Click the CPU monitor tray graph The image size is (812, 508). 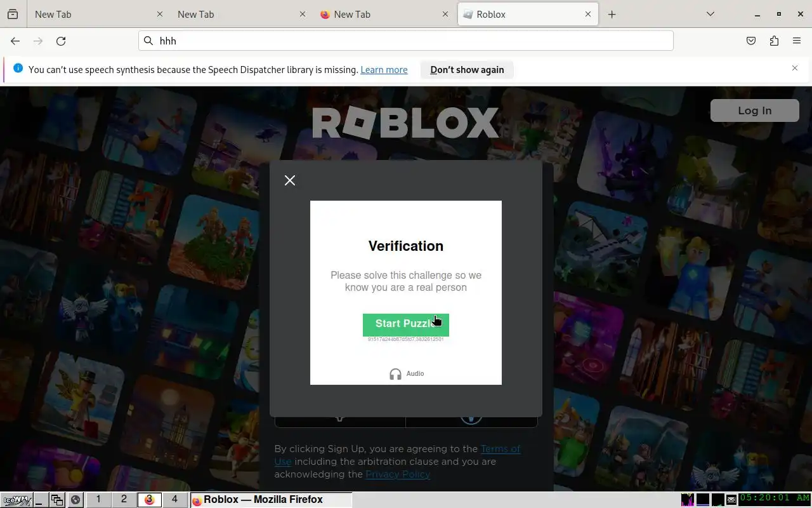pyautogui.click(x=688, y=500)
